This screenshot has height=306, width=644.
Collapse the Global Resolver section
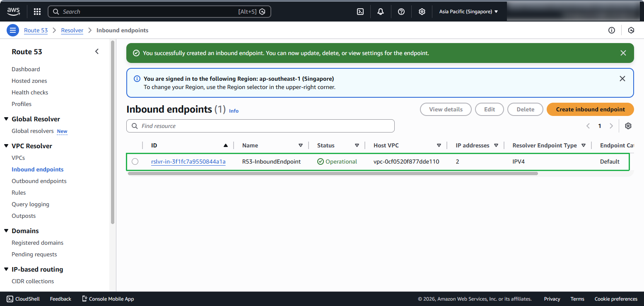[6, 119]
